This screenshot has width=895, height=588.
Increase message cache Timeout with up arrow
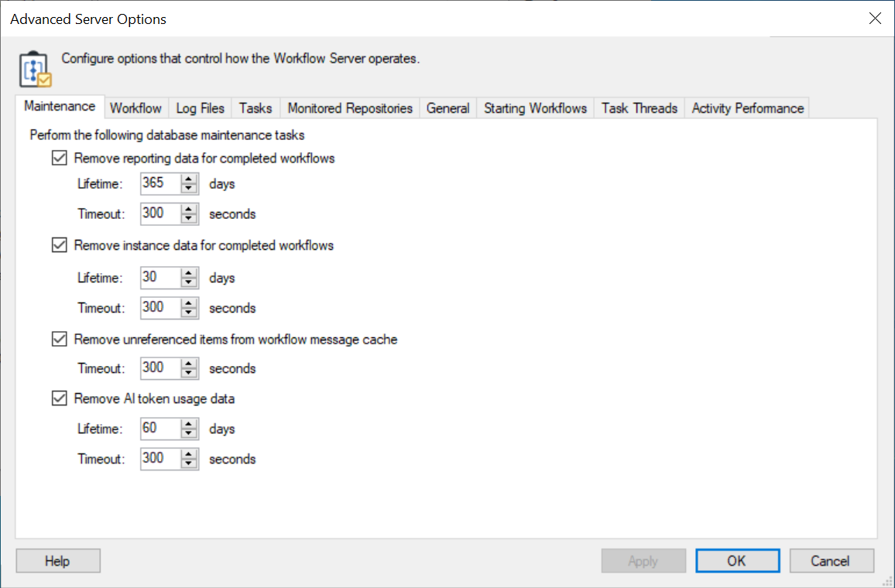[x=189, y=364]
